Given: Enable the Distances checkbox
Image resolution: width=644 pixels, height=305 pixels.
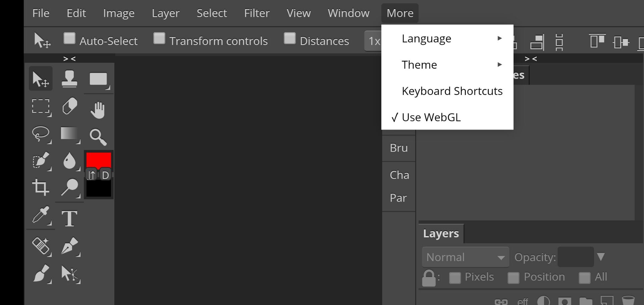Looking at the screenshot, I should point(290,38).
